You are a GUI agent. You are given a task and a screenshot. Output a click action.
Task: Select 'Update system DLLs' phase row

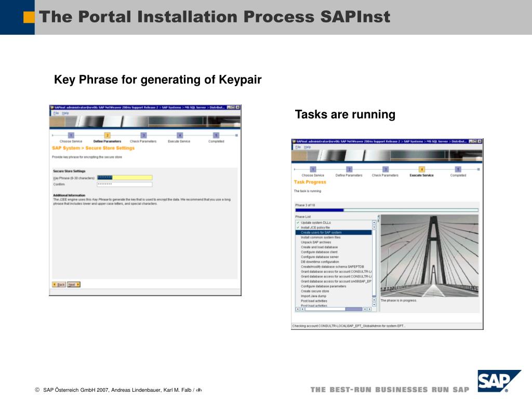334,222
